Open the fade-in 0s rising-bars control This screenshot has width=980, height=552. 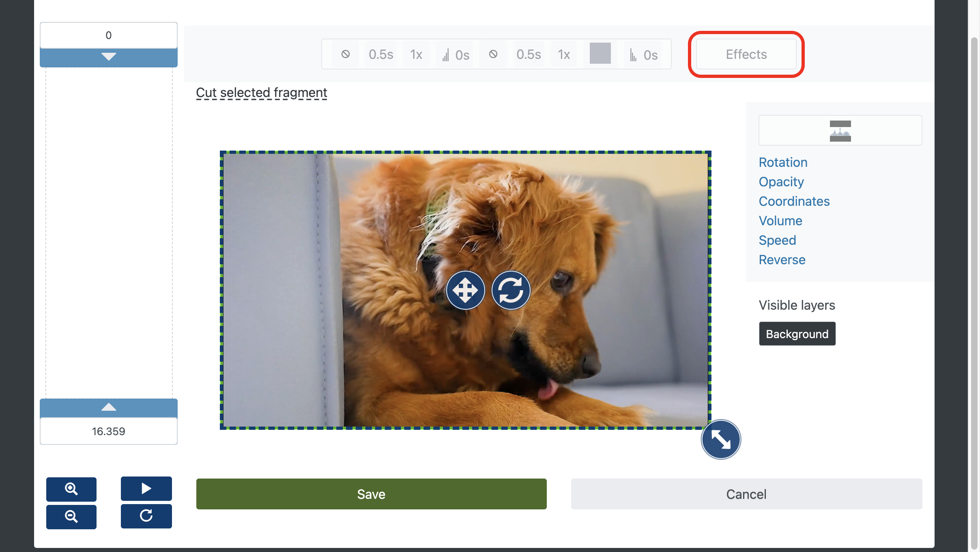pyautogui.click(x=456, y=54)
